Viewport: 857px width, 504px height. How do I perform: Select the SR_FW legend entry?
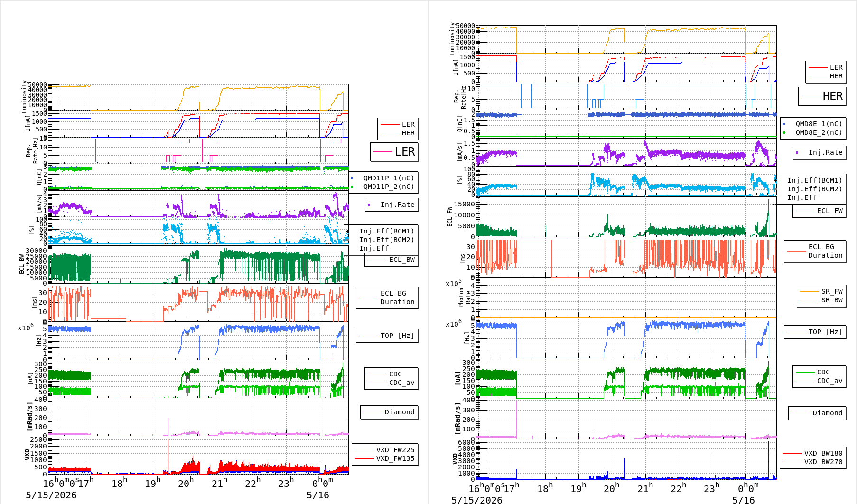point(832,291)
